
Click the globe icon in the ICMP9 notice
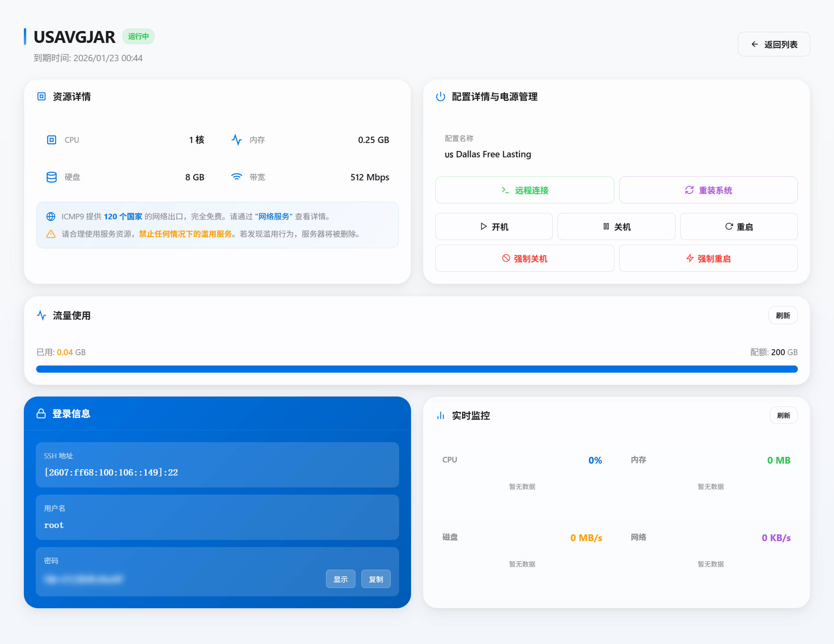coord(51,217)
